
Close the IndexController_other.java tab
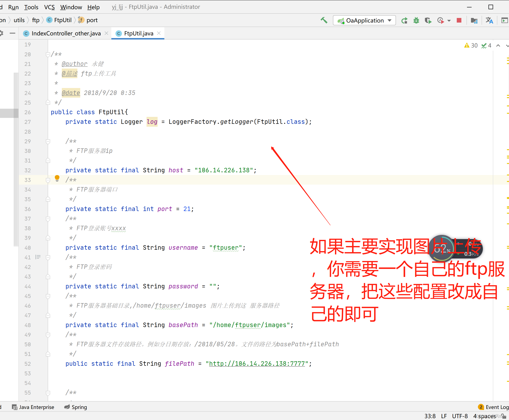point(106,33)
